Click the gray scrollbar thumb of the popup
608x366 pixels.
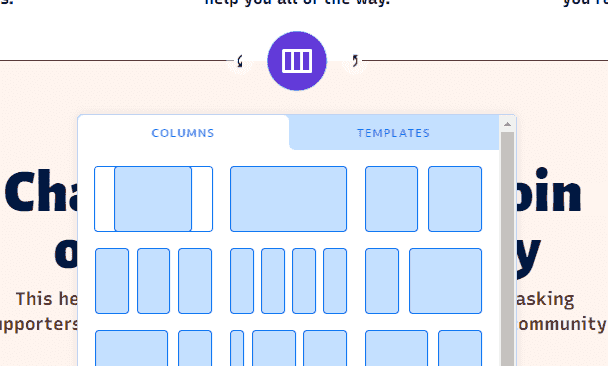tap(507, 249)
